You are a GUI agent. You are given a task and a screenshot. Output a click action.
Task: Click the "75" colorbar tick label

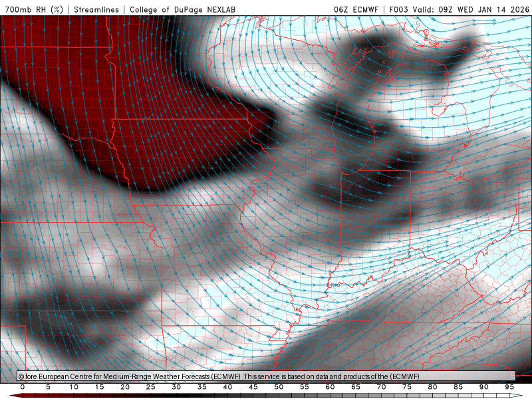[407, 387]
